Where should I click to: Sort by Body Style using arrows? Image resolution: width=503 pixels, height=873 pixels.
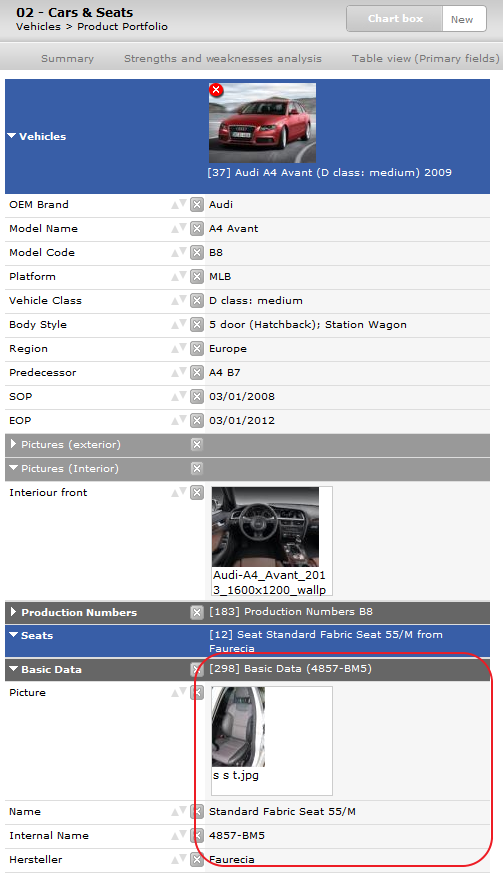[179, 324]
